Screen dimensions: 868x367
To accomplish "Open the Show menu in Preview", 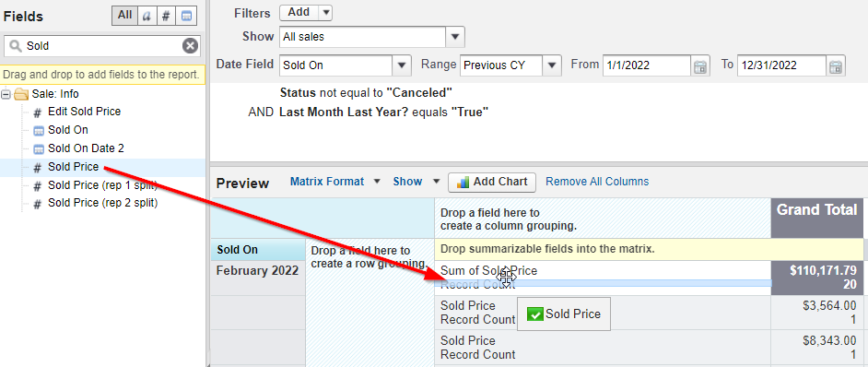I will coord(416,182).
